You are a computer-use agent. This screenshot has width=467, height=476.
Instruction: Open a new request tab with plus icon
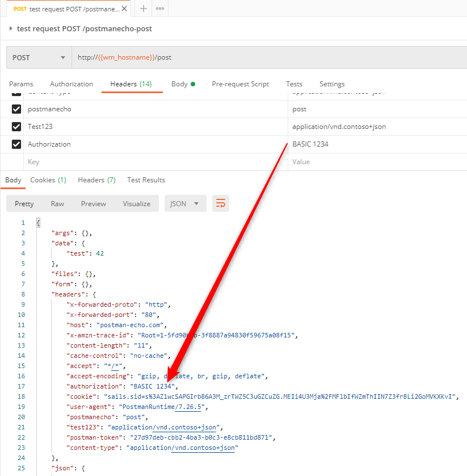[144, 9]
